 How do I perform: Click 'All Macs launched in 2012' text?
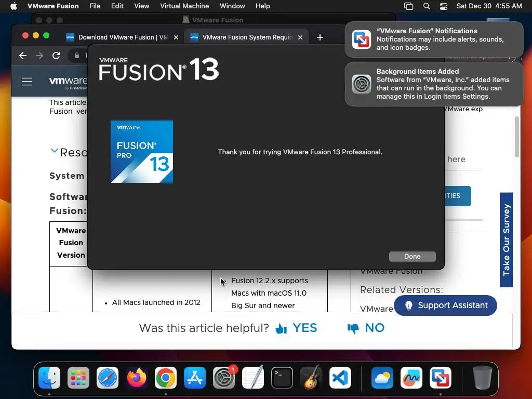tap(156, 302)
